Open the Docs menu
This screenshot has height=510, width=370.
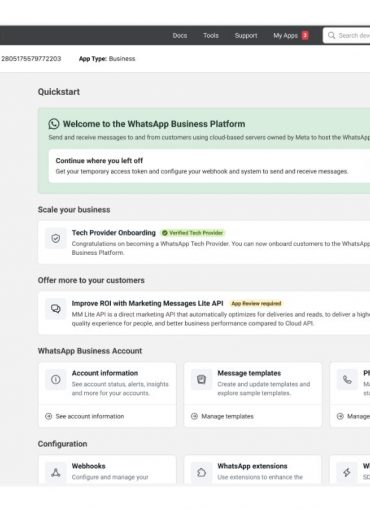pos(180,35)
